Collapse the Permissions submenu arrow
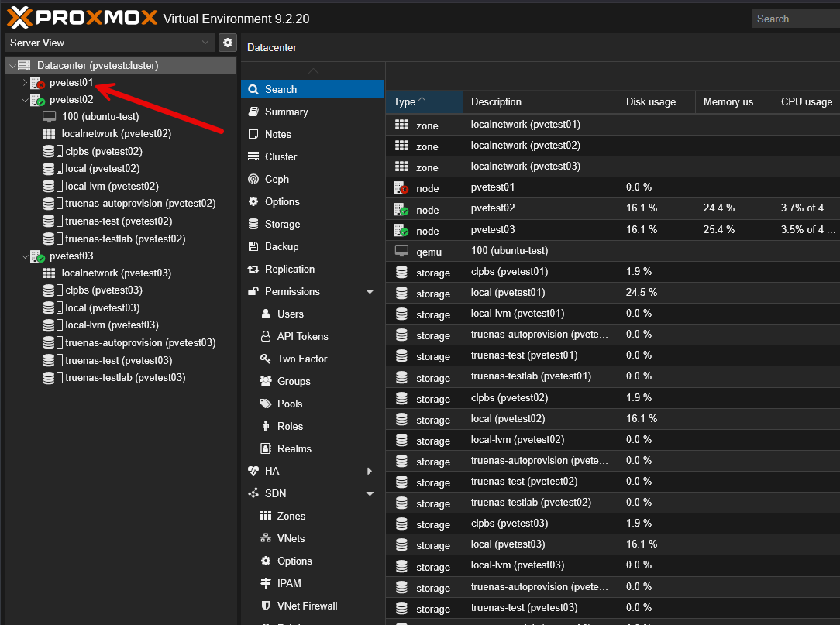The image size is (840, 625). coord(370,291)
